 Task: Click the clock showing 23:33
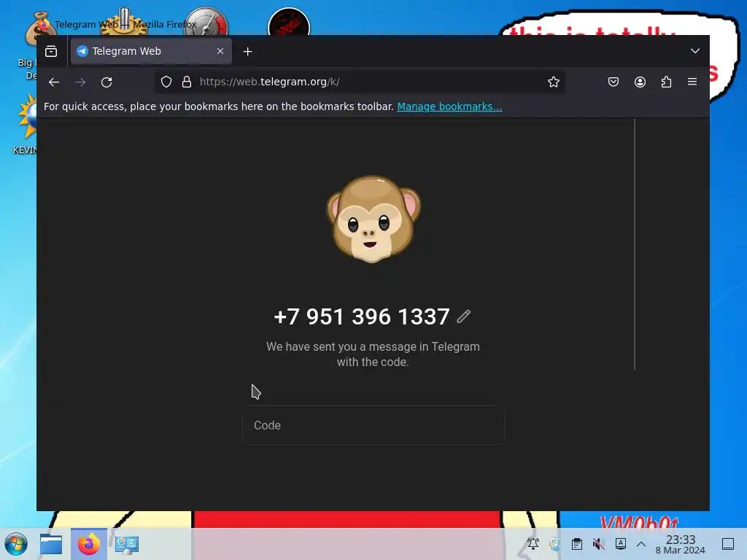681,544
